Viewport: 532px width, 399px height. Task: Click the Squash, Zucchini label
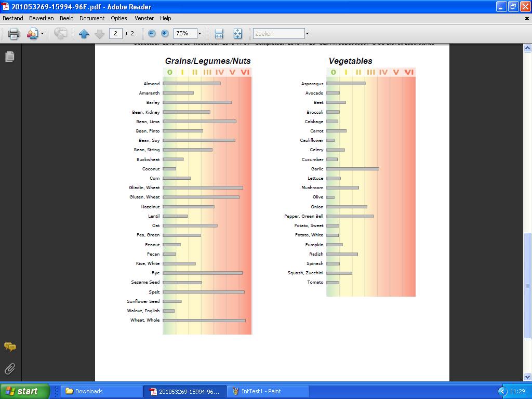(305, 273)
